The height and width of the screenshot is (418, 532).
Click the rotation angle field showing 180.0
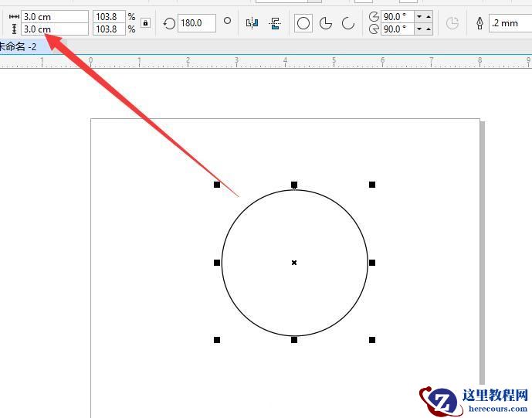(196, 23)
